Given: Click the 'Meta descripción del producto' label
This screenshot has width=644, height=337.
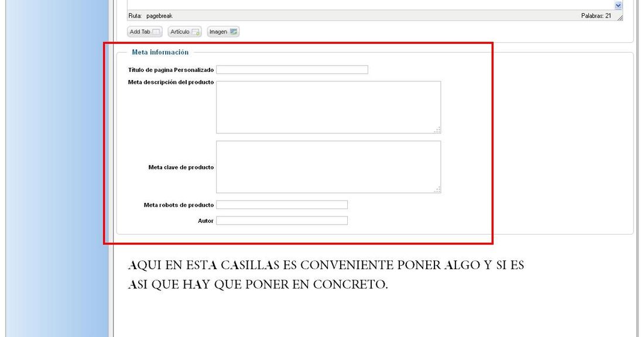Looking at the screenshot, I should pos(171,82).
